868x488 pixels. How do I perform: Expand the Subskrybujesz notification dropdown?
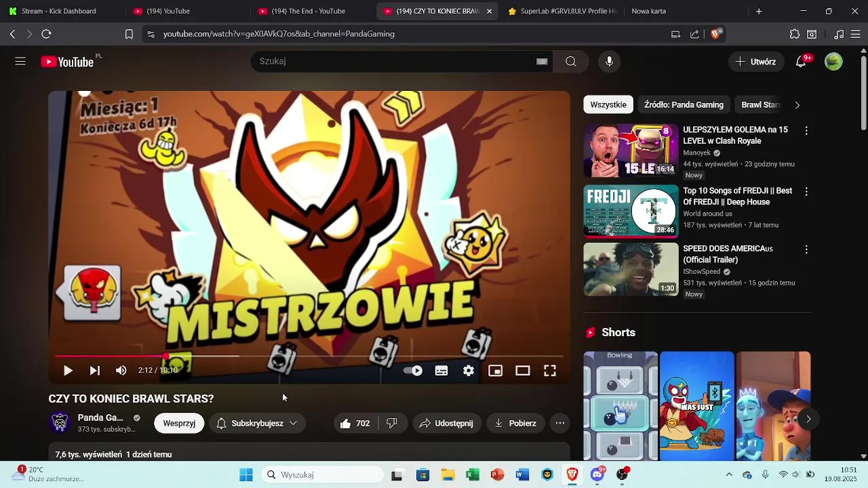[x=257, y=424]
